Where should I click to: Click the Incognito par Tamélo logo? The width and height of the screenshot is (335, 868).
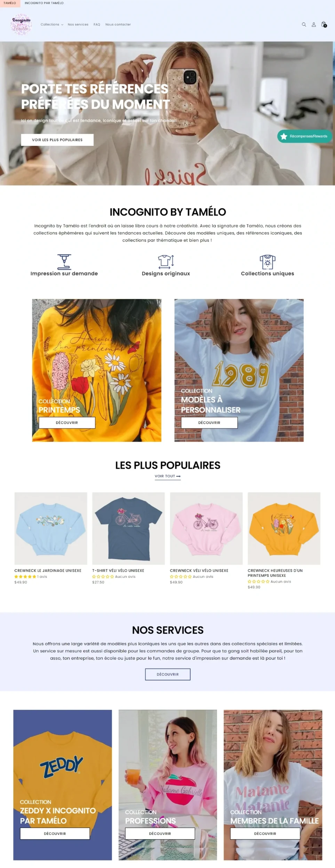click(21, 24)
